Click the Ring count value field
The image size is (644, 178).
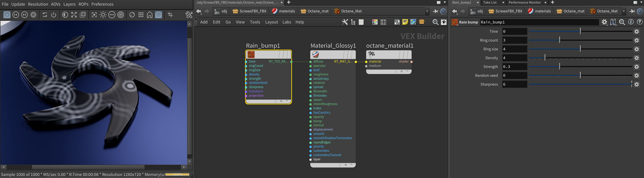pos(514,40)
